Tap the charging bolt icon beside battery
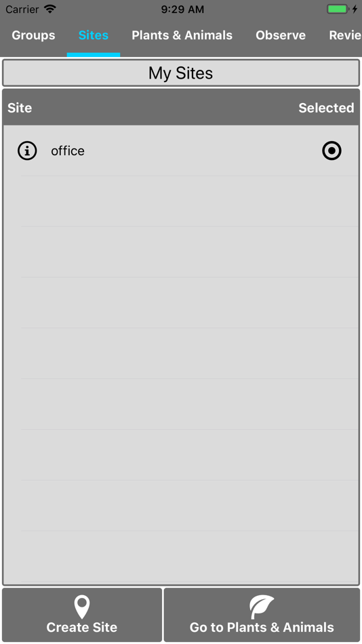The height and width of the screenshot is (644, 362). click(355, 9)
